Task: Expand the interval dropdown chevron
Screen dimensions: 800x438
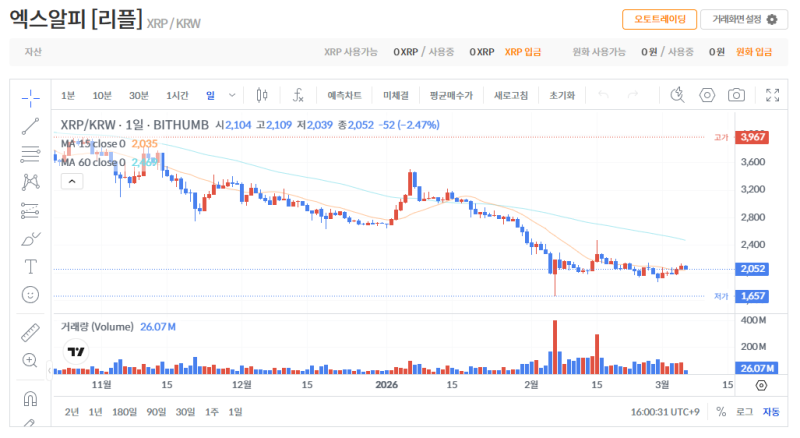Action: pos(232,95)
